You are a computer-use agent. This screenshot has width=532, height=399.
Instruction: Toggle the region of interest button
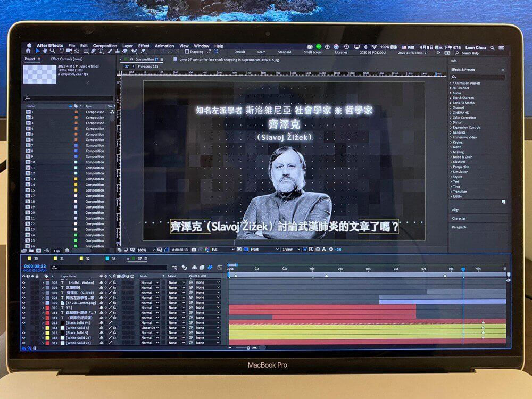pyautogui.click(x=239, y=250)
